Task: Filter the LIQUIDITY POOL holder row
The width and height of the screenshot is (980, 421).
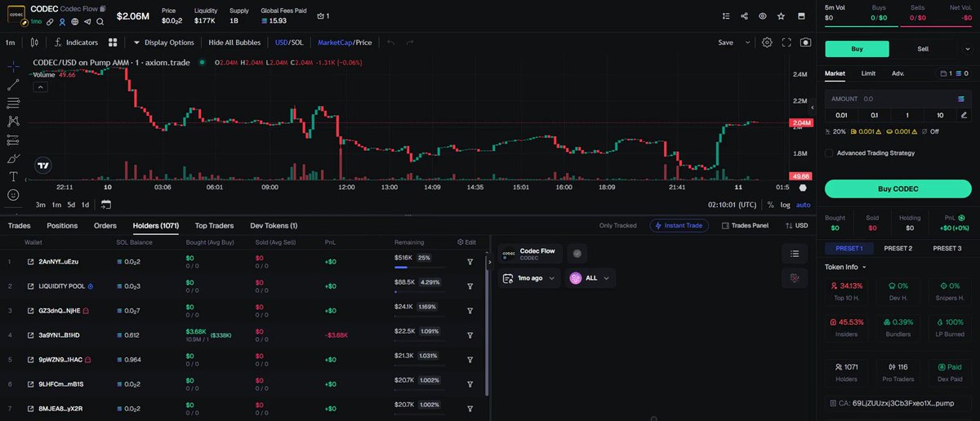Action: click(x=470, y=286)
